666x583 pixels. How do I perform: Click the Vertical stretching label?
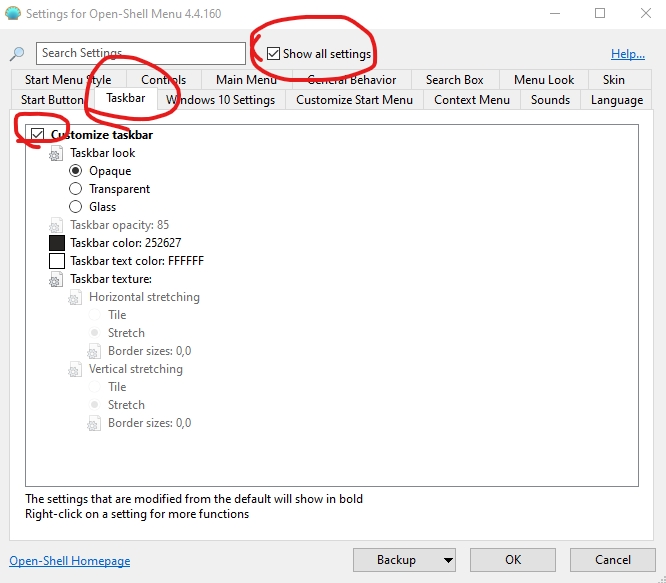pyautogui.click(x=135, y=369)
